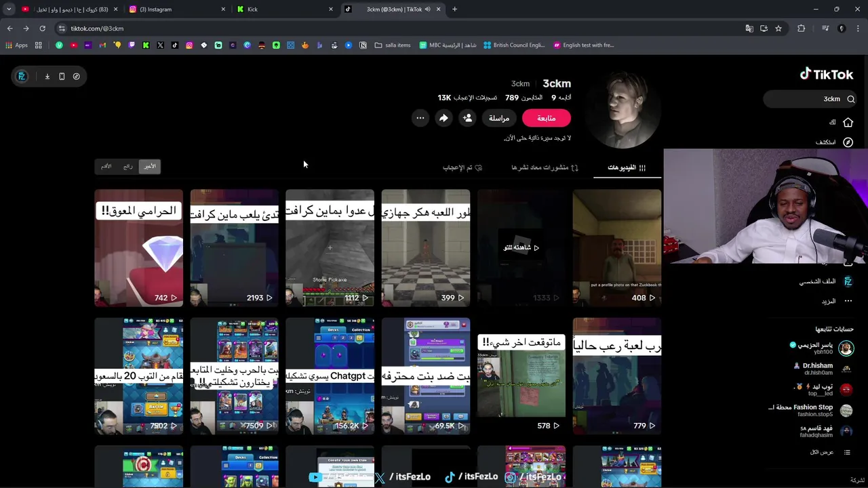Open the tab search chevron dropdown
The height and width of the screenshot is (488, 868).
(9, 9)
